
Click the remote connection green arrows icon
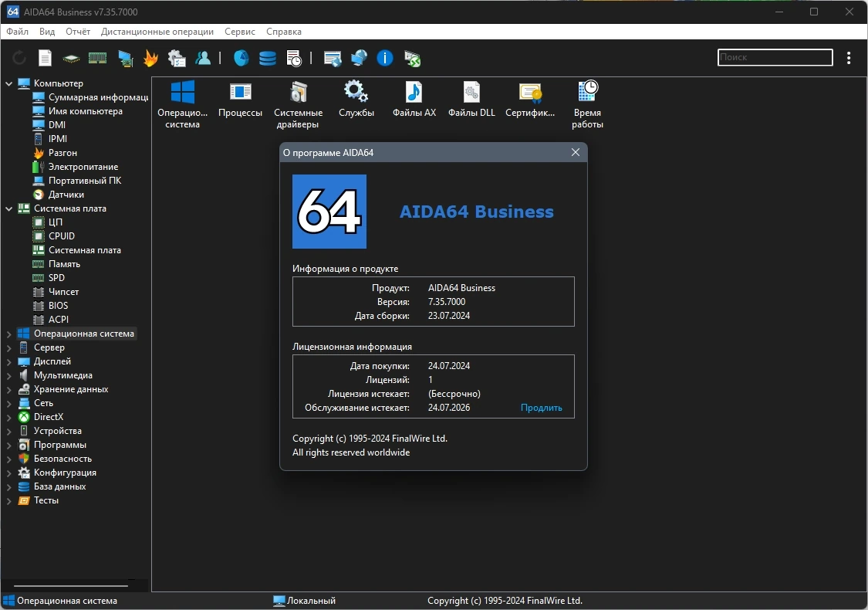pyautogui.click(x=413, y=58)
